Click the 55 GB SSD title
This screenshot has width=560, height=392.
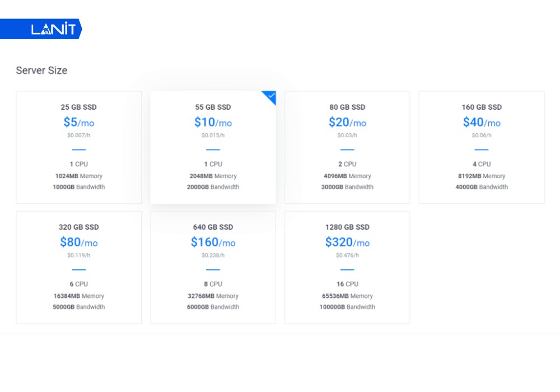(x=213, y=107)
